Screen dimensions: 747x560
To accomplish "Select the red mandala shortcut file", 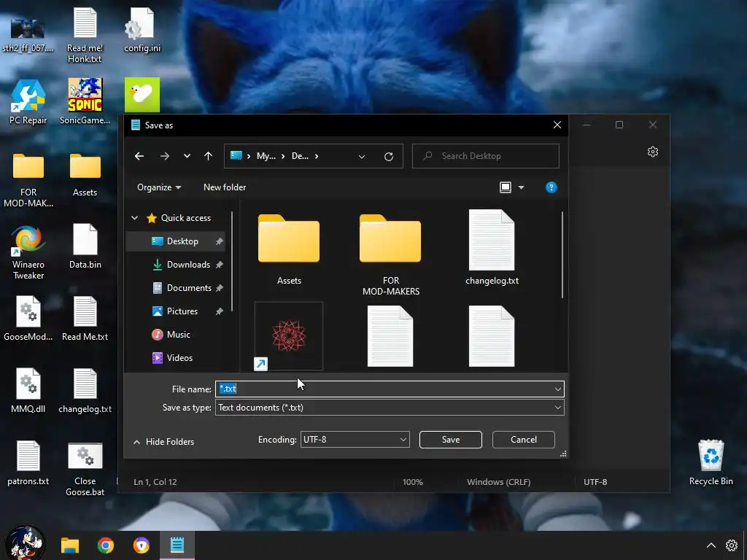I will pos(289,336).
